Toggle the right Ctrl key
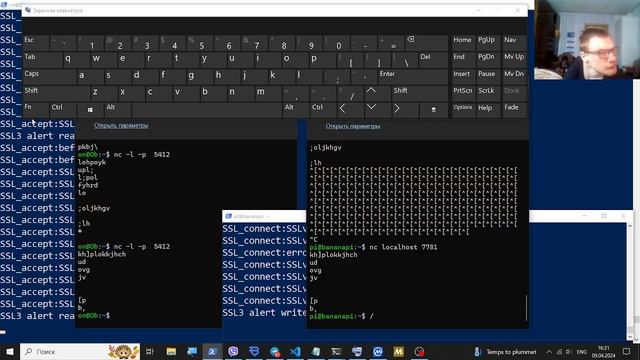The image size is (640, 360). tap(323, 110)
